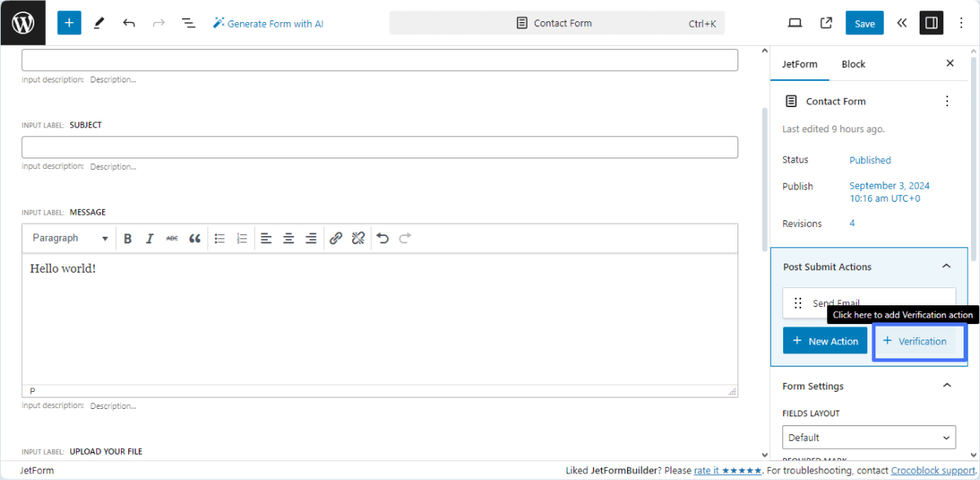Click Generate Form with AI
Viewport: 980px width, 480px height.
pos(267,23)
